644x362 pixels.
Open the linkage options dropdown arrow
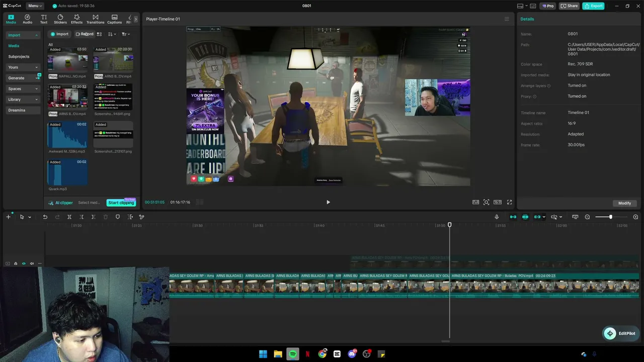[544, 217]
